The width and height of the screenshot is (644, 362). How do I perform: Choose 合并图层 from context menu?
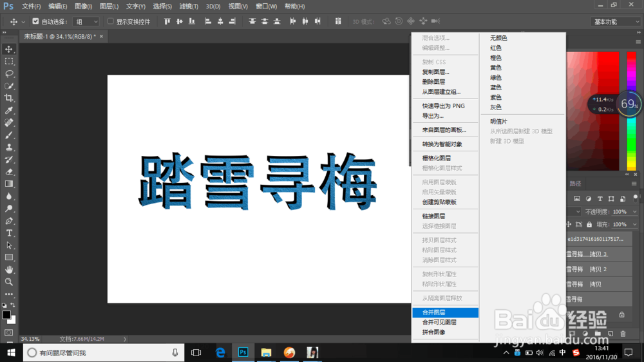pos(445,312)
